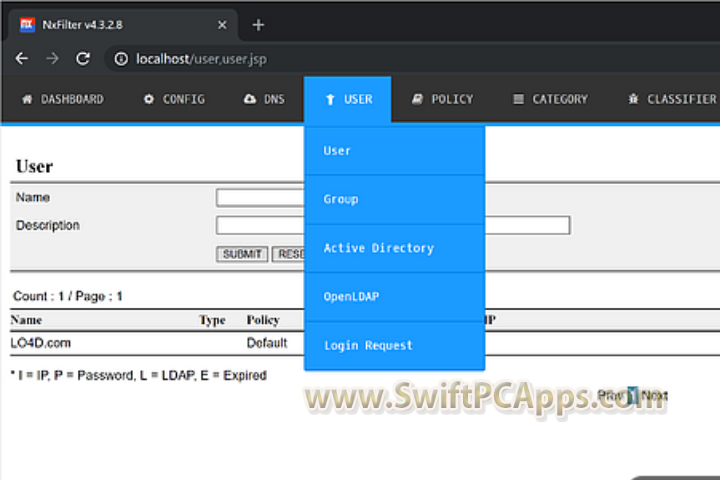
Task: Click the Default policy cell
Action: click(267, 343)
